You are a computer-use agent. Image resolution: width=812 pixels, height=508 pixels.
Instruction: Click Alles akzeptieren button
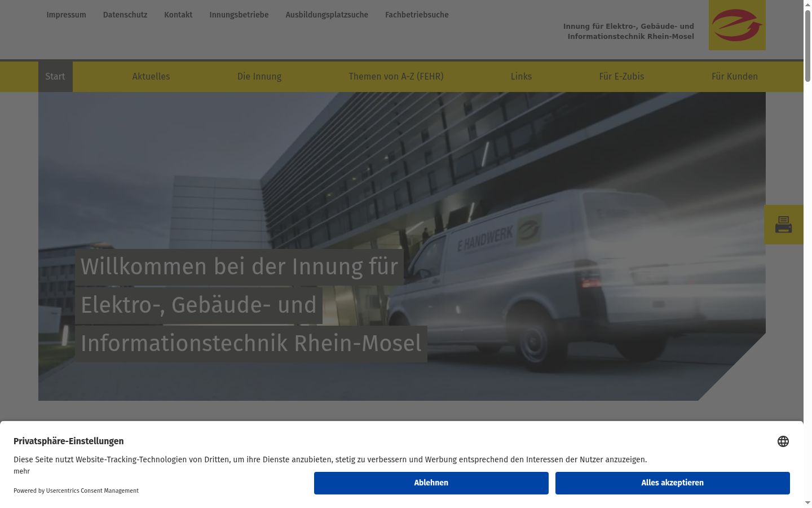[x=673, y=483]
